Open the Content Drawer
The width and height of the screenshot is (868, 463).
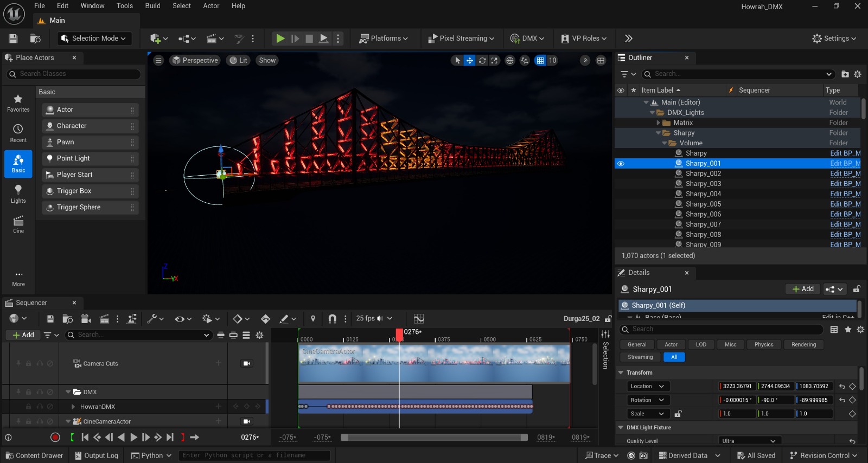pos(34,455)
